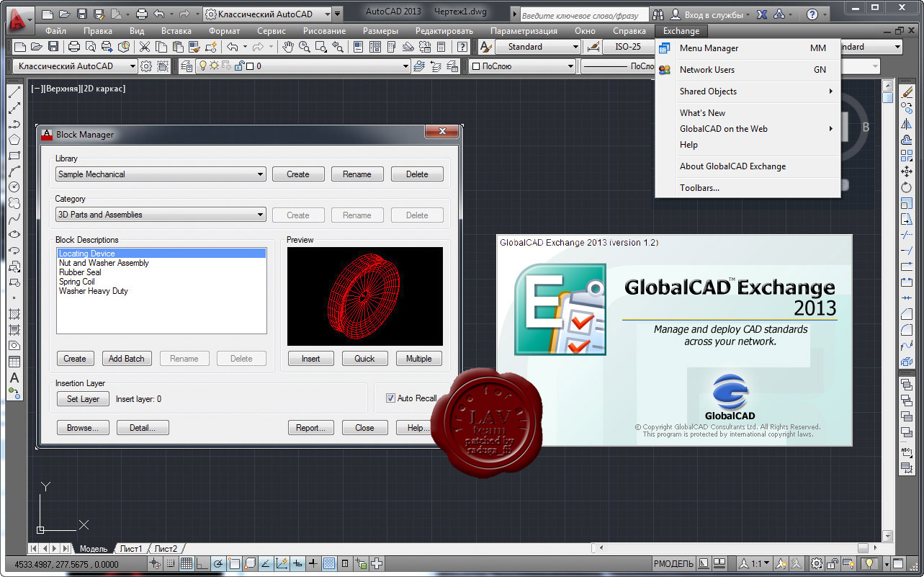Open the Help question mark icon

click(462, 47)
